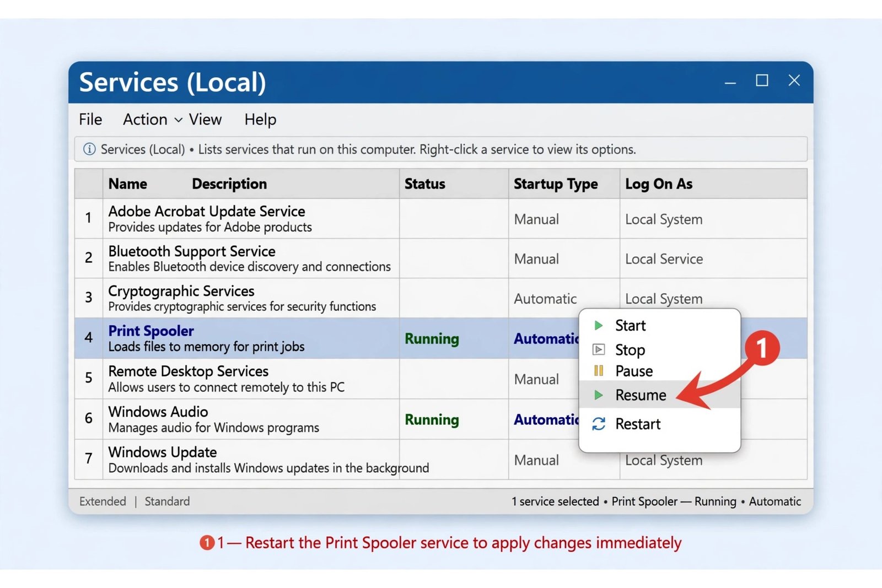Viewport: 882px width, 588px height.
Task: Sort by the Description column header
Action: pyautogui.click(x=229, y=184)
